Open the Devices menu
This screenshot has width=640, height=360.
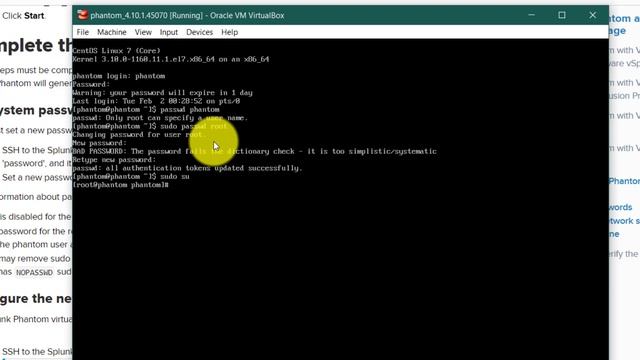(199, 32)
